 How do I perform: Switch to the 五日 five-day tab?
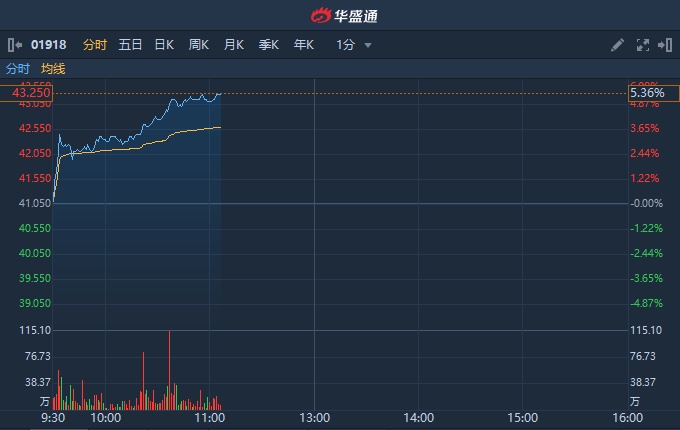tap(130, 45)
